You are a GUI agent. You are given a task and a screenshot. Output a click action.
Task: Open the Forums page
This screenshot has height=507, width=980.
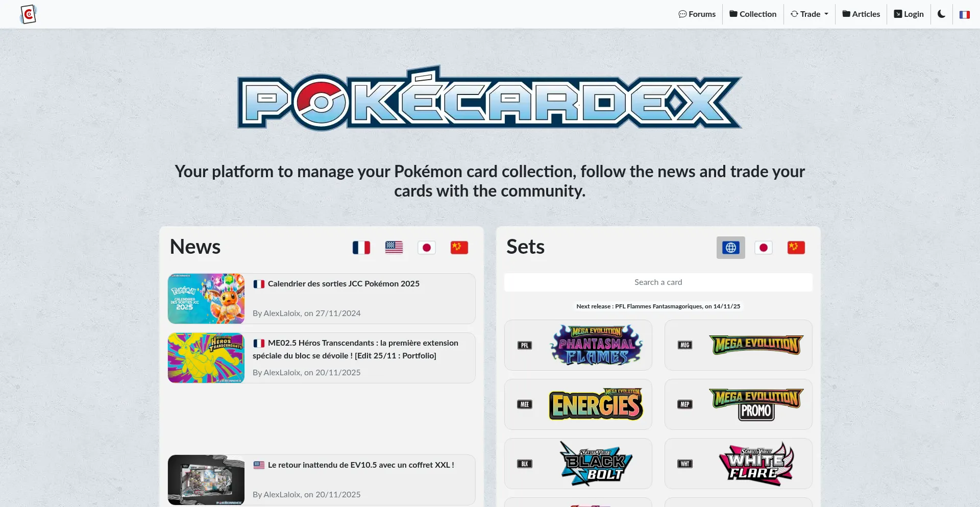click(x=697, y=14)
